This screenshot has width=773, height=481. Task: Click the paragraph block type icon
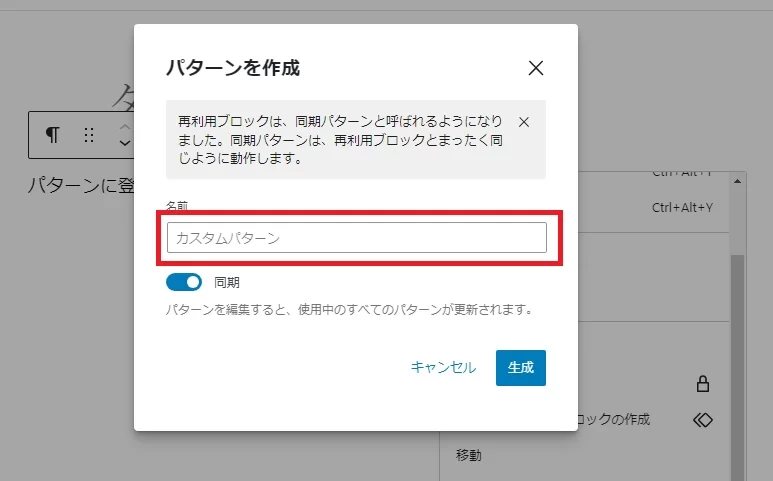tap(53, 135)
